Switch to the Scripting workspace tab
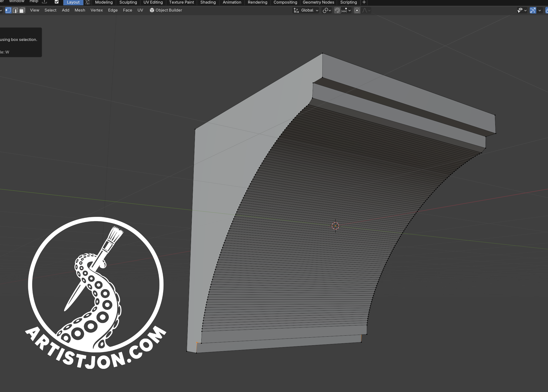Image resolution: width=548 pixels, height=392 pixels. 349,2
